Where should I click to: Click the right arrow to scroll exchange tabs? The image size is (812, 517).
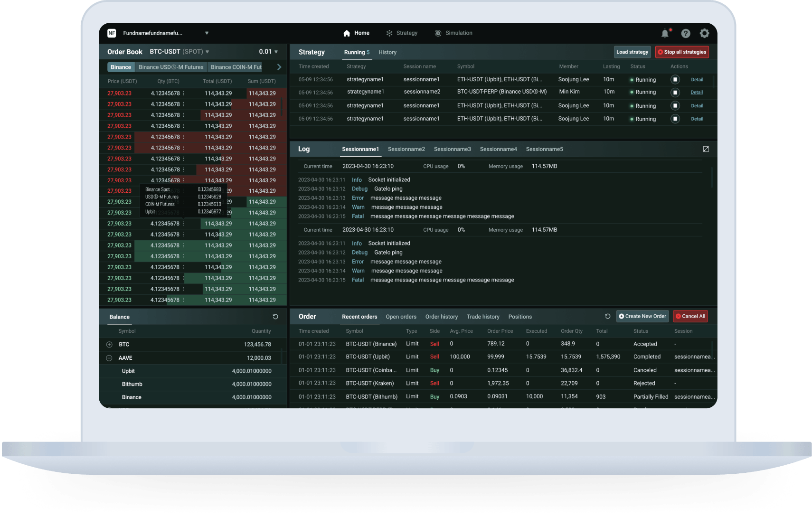[279, 67]
